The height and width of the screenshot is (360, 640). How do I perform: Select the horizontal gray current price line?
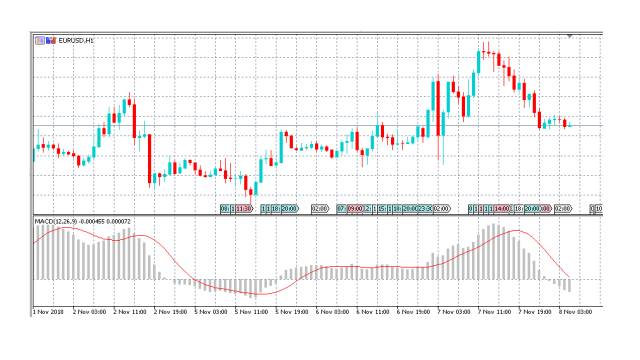[318, 125]
